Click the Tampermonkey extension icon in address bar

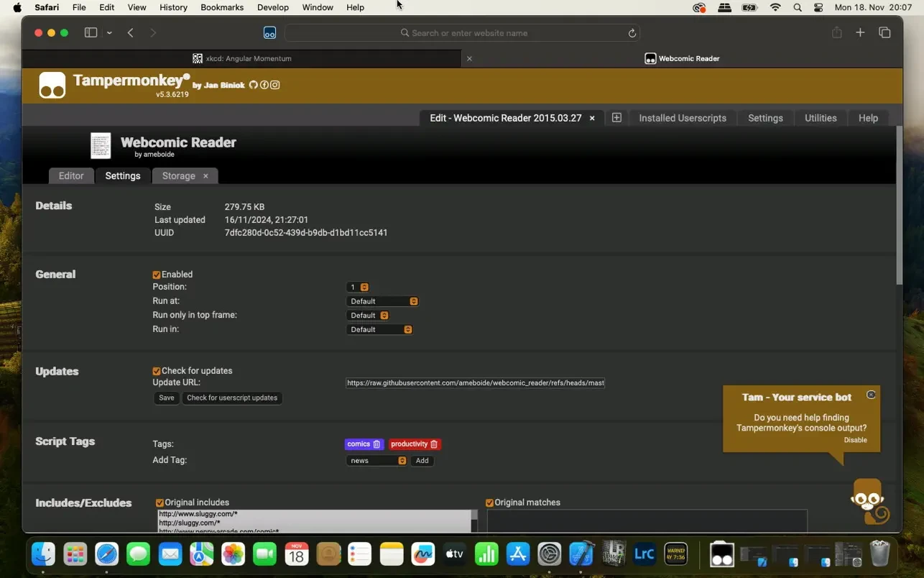tap(269, 33)
